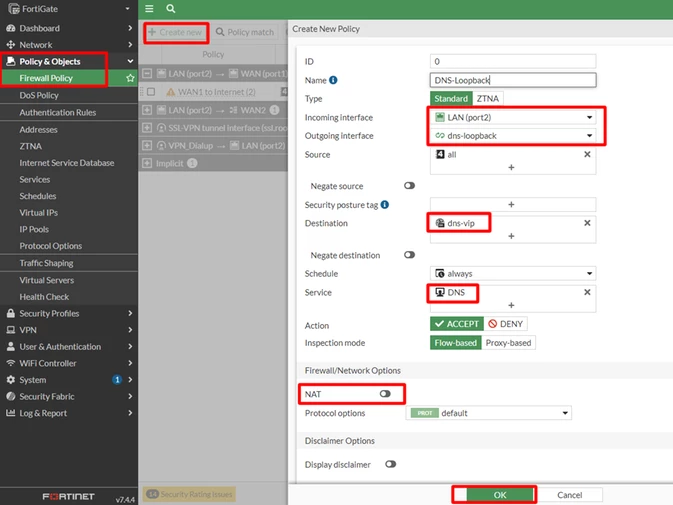Set Action to ACCEPT
The width and height of the screenshot is (673, 505).
457,324
